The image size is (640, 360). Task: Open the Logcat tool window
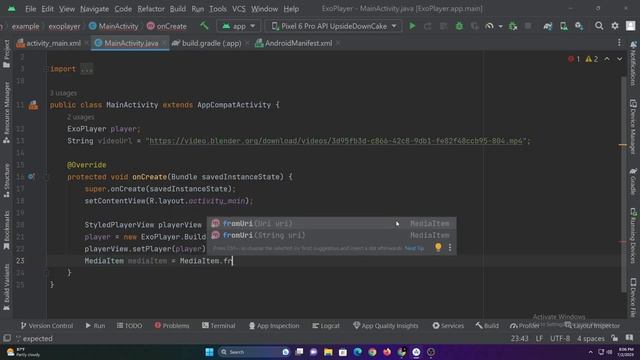click(326, 326)
